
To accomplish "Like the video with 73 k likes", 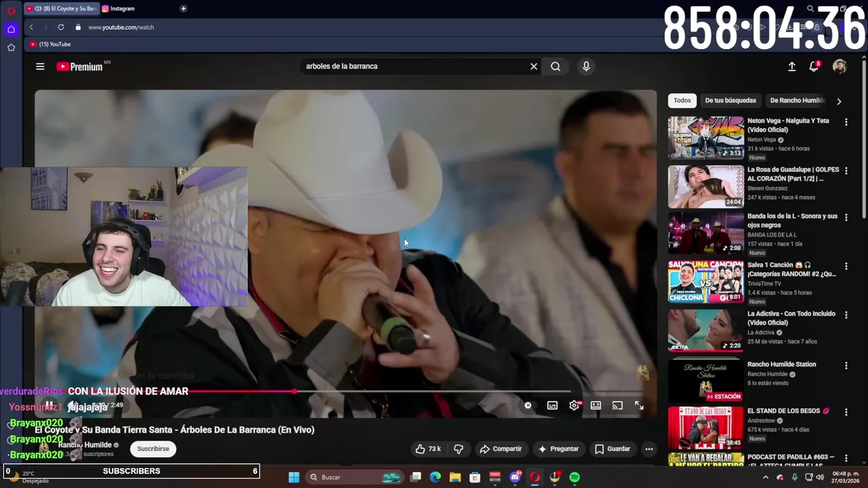I will (x=428, y=449).
